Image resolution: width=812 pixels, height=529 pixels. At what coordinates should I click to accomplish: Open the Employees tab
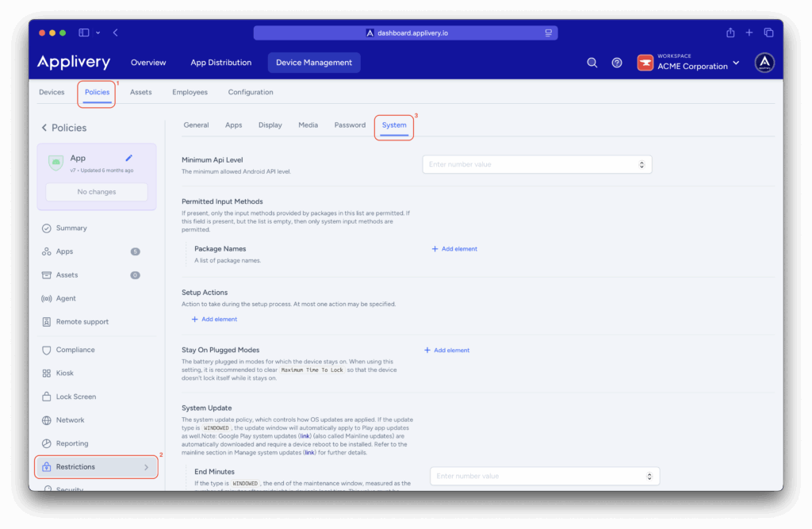(x=190, y=92)
